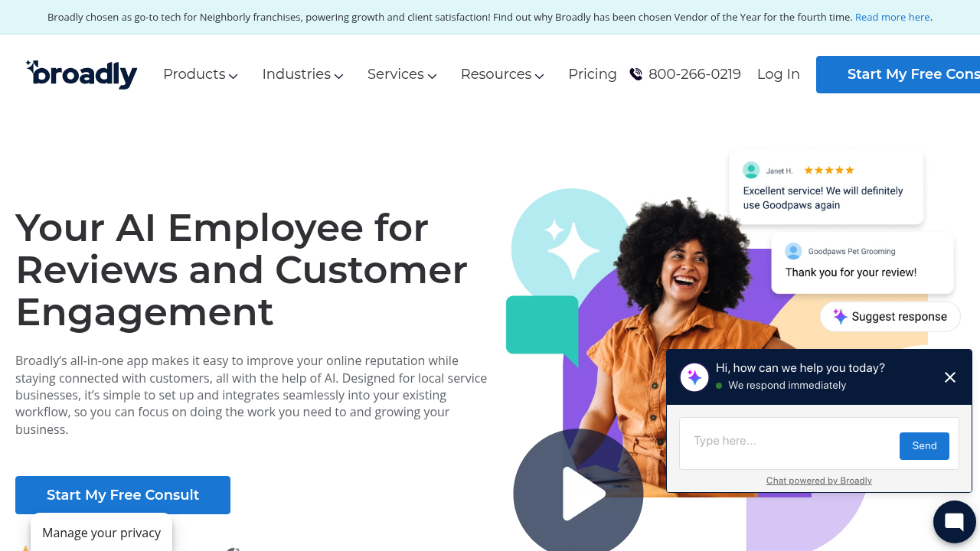
Task: Click Janet H. reviewer avatar
Action: [751, 170]
